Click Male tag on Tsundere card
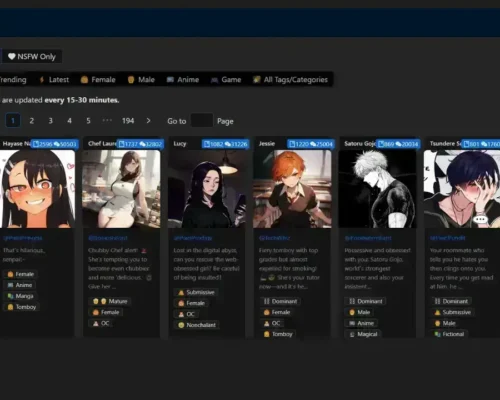 [445, 323]
